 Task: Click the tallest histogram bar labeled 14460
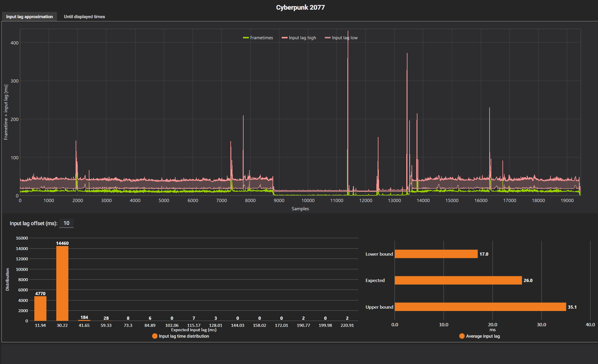tap(62, 283)
